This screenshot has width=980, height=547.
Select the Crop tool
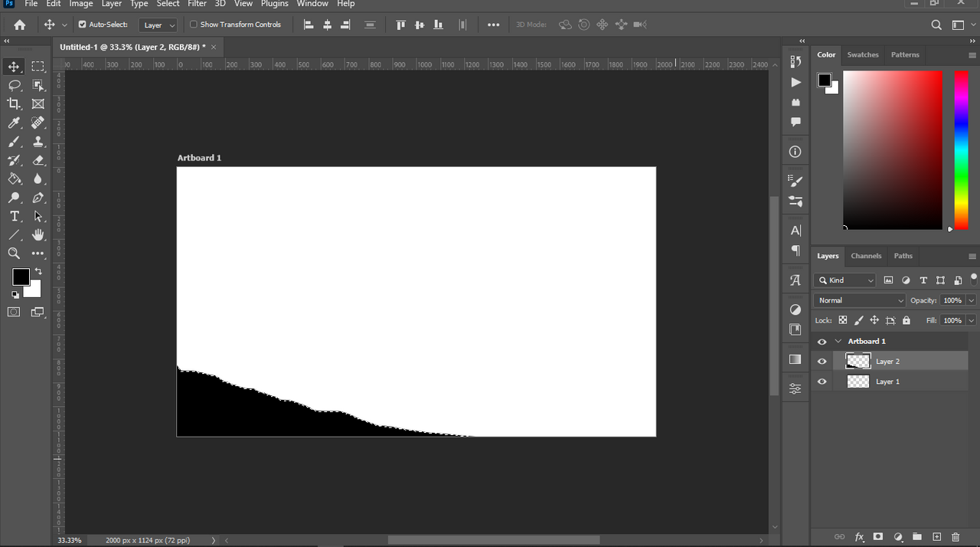[14, 104]
